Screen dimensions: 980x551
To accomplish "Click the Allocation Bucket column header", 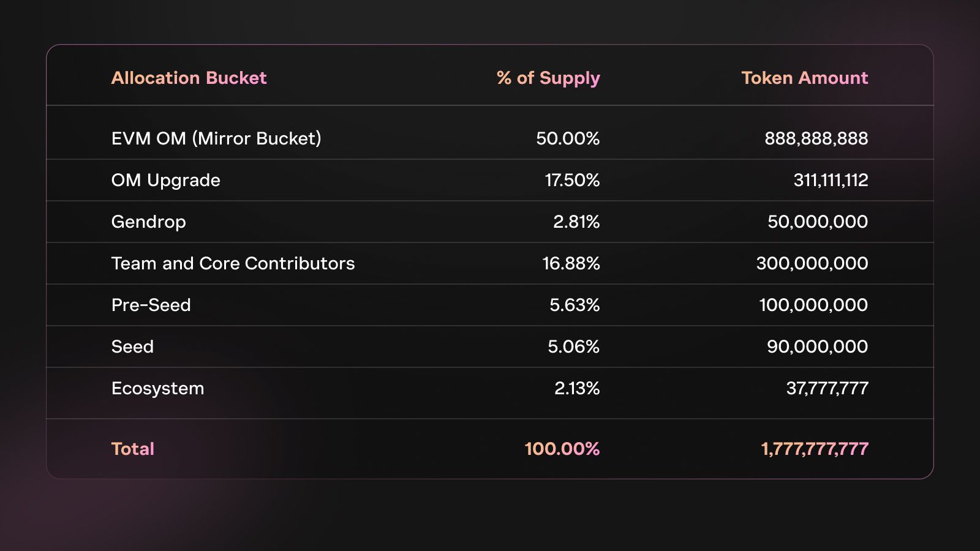I will coord(189,78).
